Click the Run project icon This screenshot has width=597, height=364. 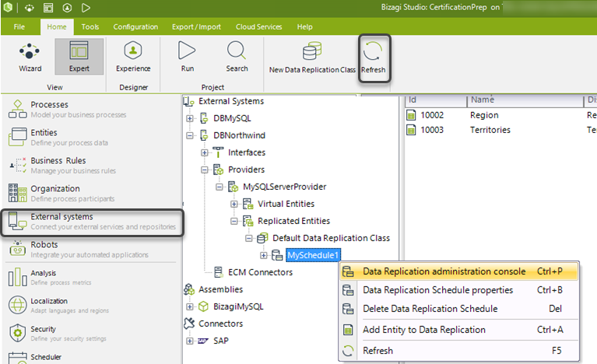point(187,51)
